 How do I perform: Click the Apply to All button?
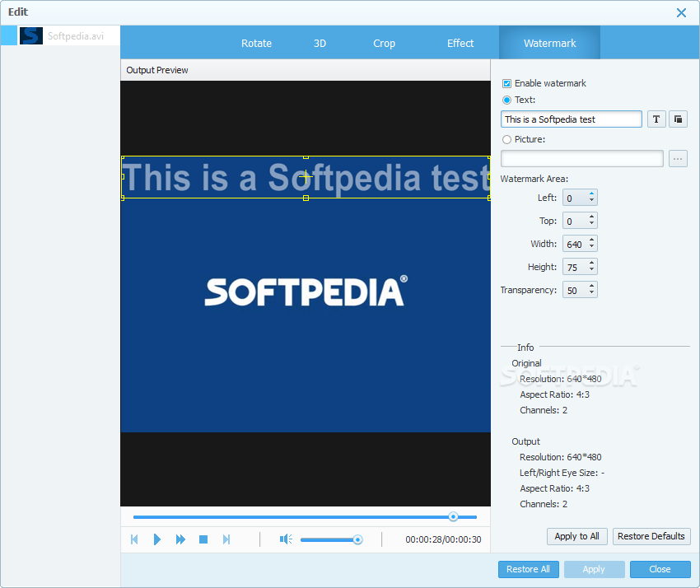coord(576,536)
